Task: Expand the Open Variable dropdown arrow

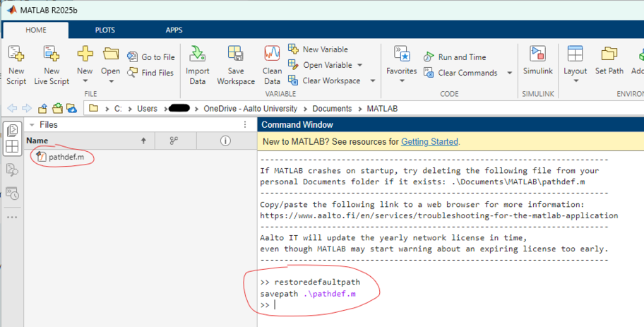Action: tap(360, 65)
